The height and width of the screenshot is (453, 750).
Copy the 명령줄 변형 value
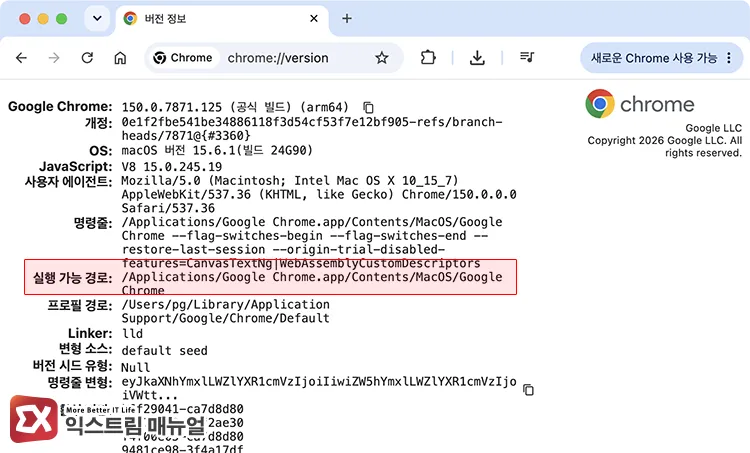tap(528, 390)
